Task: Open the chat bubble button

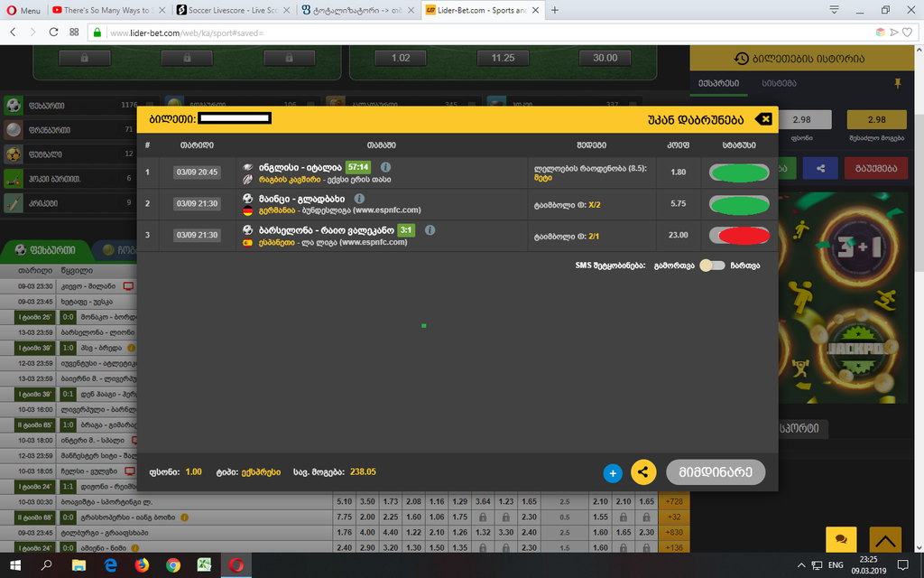Action: pyautogui.click(x=841, y=539)
